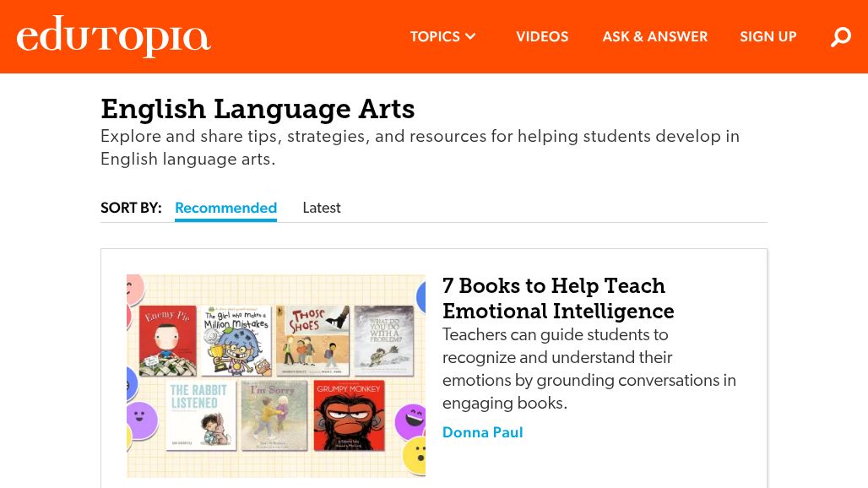The height and width of the screenshot is (488, 868).
Task: Sort articles by Recommended
Action: pyautogui.click(x=225, y=208)
